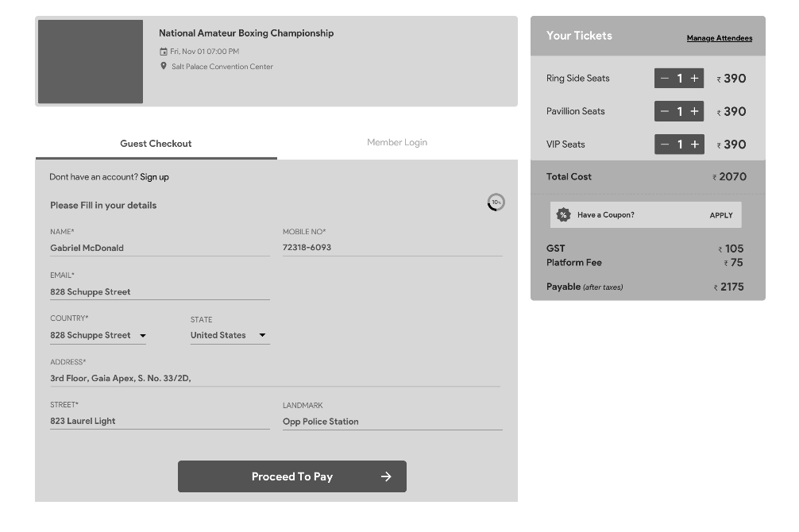Click the calendar icon beside event date

[164, 52]
